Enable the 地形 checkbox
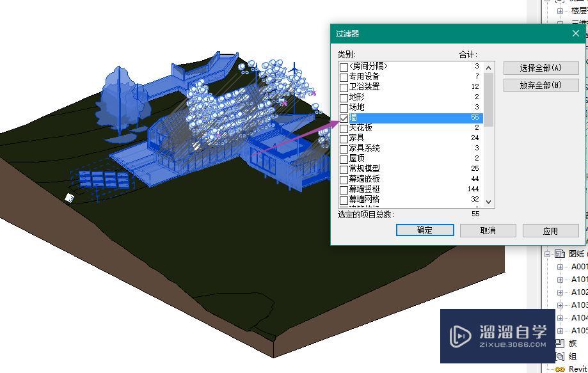588x373 pixels. [x=344, y=98]
